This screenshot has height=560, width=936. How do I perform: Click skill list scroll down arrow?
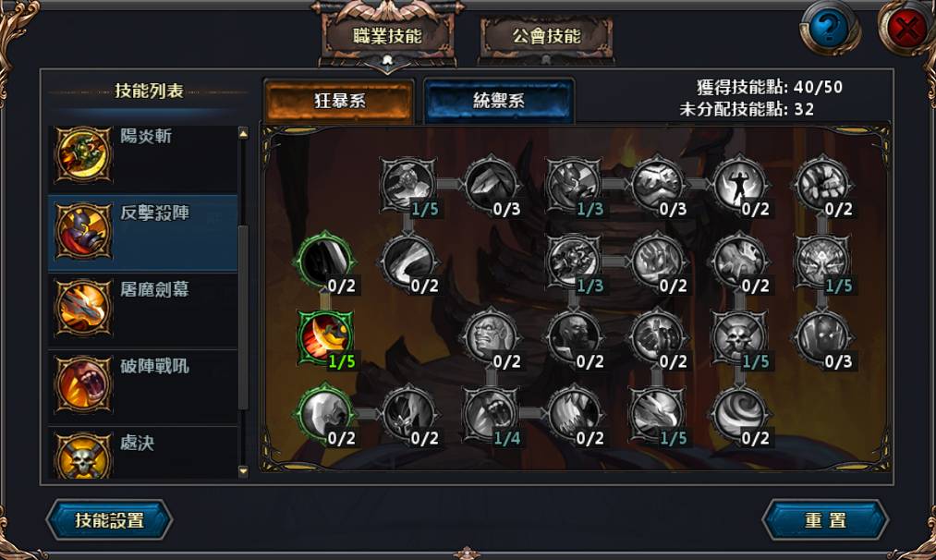tap(243, 471)
